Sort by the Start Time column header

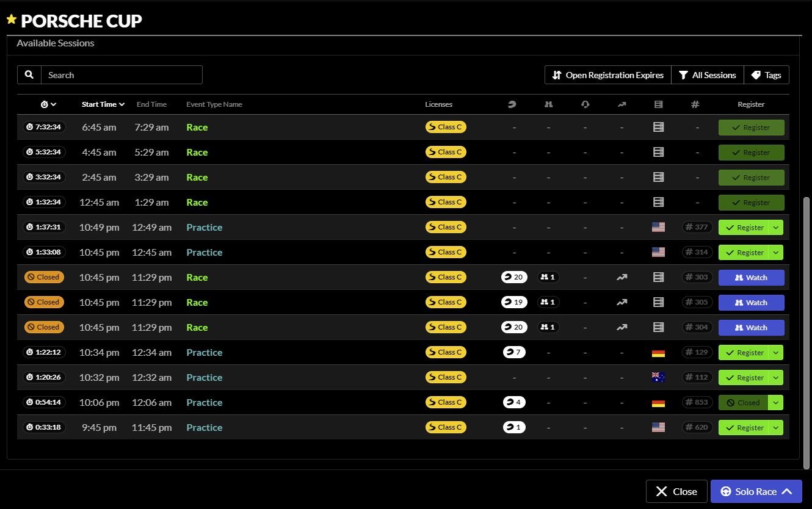(103, 104)
